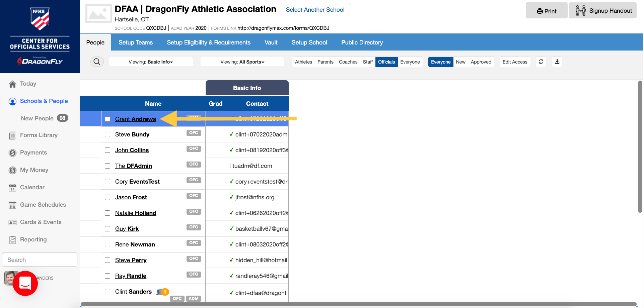The width and height of the screenshot is (644, 308).
Task: Switch to the Setup Teams tab
Action: coord(136,42)
